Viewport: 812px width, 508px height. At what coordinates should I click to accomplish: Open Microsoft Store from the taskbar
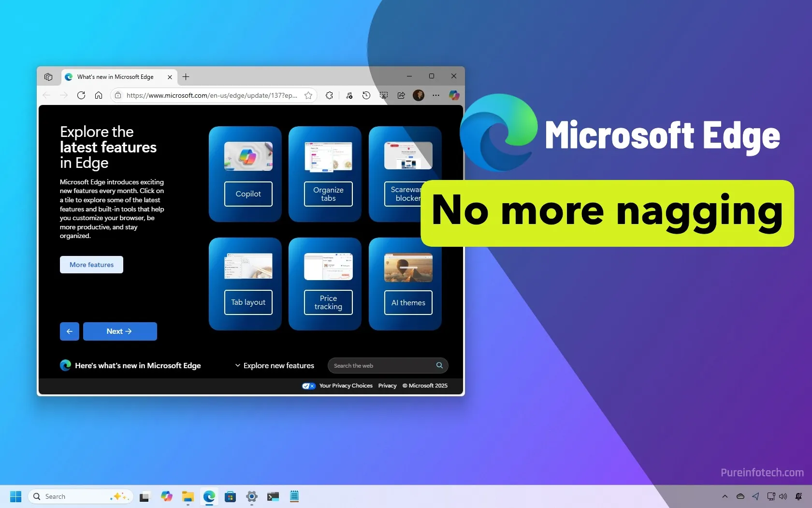pos(231,496)
